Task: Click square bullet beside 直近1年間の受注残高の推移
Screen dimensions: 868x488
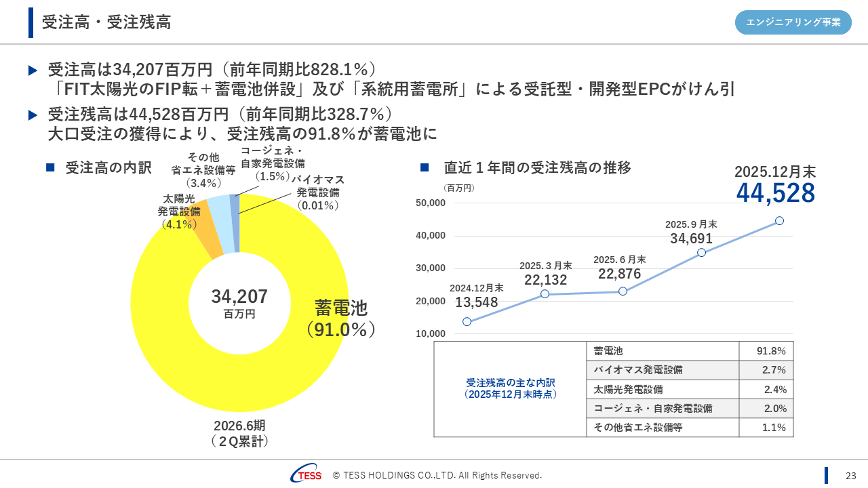Action: [x=425, y=167]
